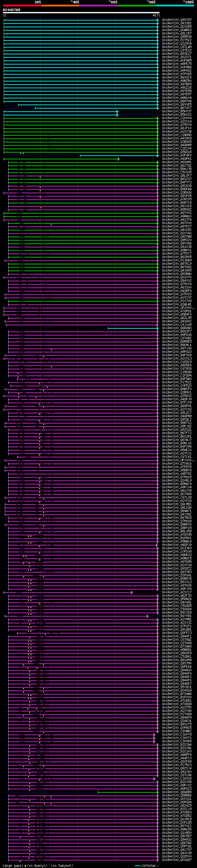The height and width of the screenshot is (868, 197).
Task: Select subject label UniRef100_C6TLW5
Action: [176, 47]
